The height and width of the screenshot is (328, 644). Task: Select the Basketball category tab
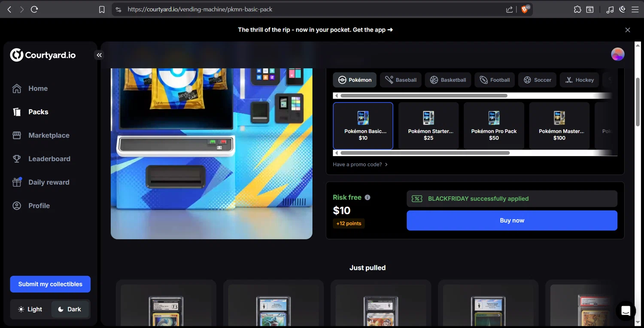coord(448,80)
